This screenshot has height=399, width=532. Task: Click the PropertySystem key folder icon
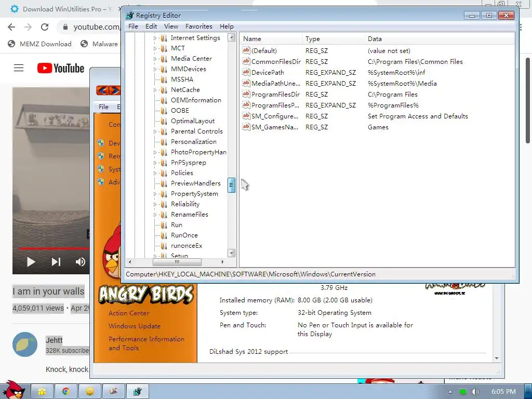(x=164, y=194)
